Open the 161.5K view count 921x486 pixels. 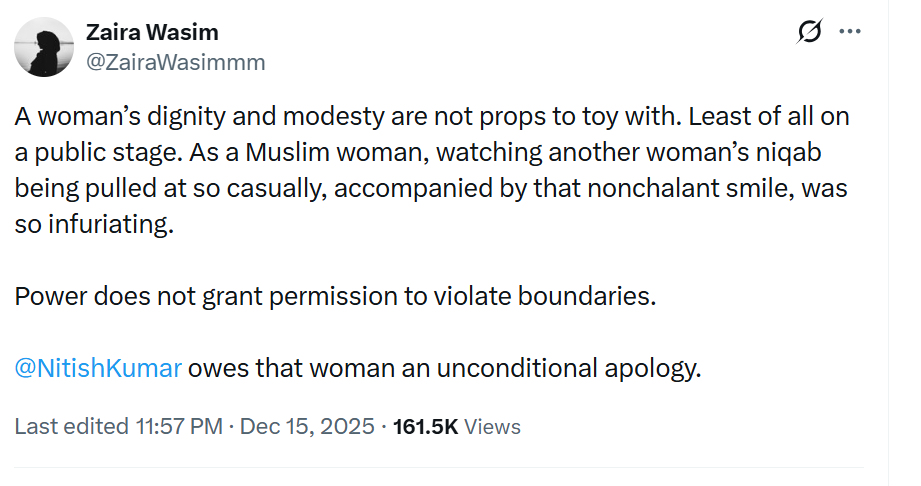point(425,426)
